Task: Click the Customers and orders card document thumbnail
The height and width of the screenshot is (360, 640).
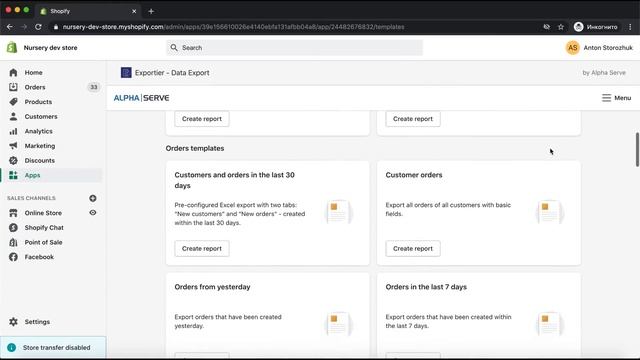Action: [x=338, y=212]
